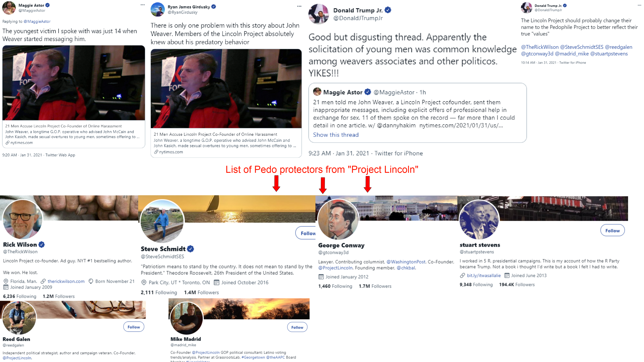Open Ryan Girdusky's article image thumbnail

pos(226,89)
